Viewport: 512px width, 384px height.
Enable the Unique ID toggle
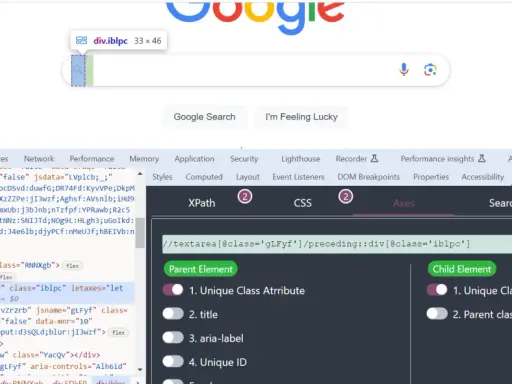[173, 362]
